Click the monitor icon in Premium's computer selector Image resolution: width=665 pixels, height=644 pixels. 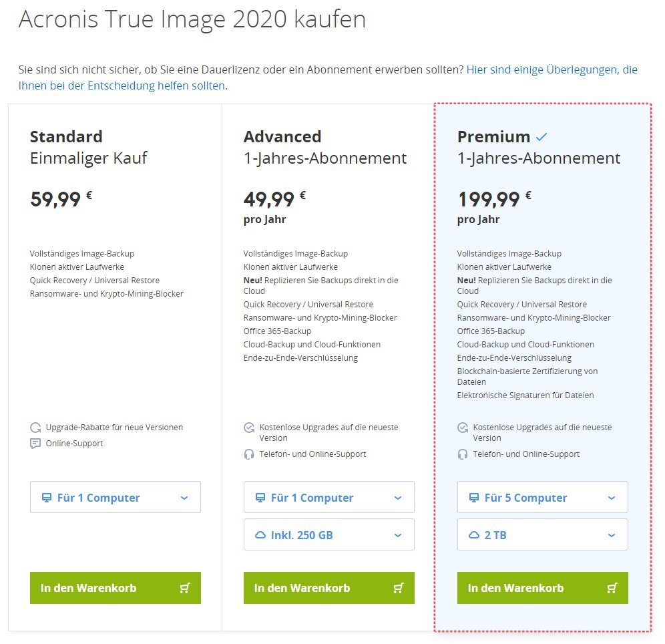pos(474,497)
